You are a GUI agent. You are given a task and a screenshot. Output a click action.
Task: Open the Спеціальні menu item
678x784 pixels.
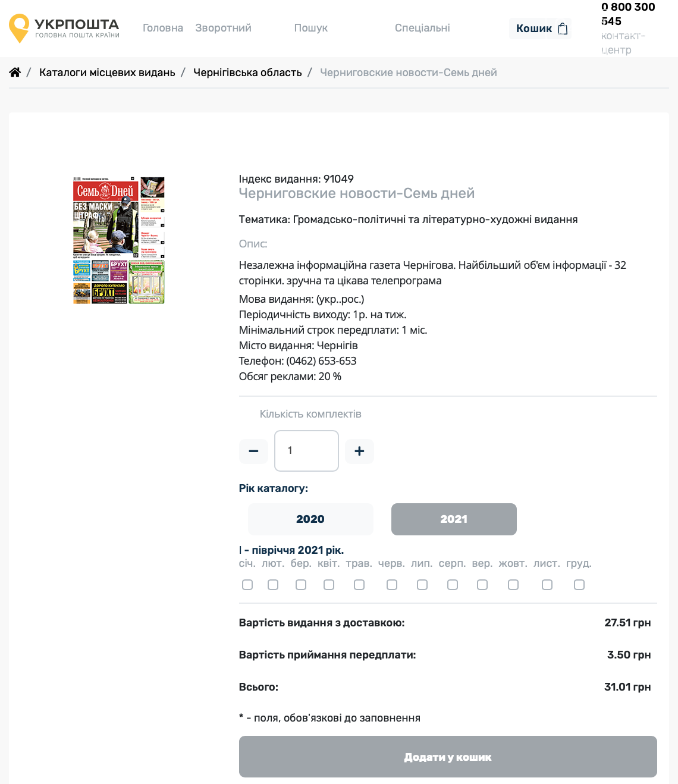[x=422, y=28]
